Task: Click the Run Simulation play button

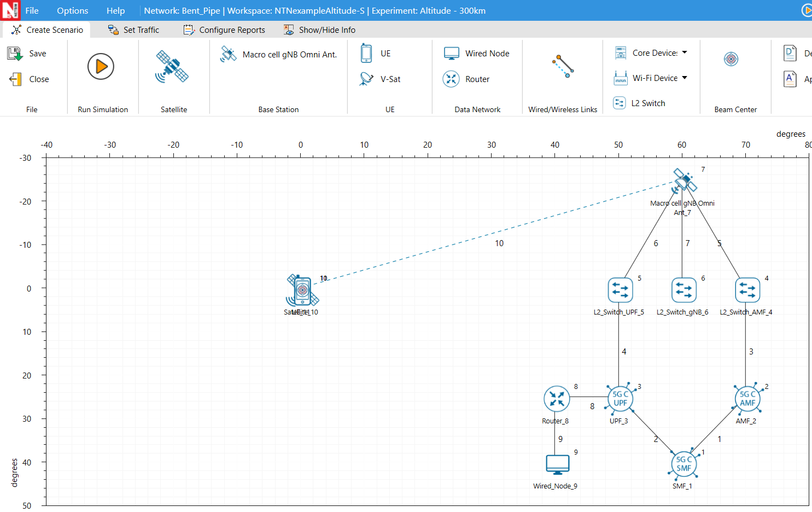Action: coord(101,67)
